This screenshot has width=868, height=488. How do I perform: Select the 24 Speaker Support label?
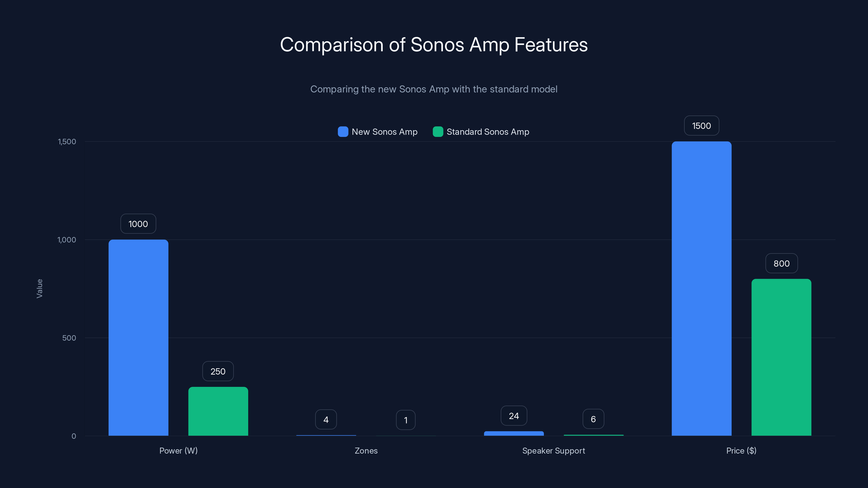[x=513, y=415]
